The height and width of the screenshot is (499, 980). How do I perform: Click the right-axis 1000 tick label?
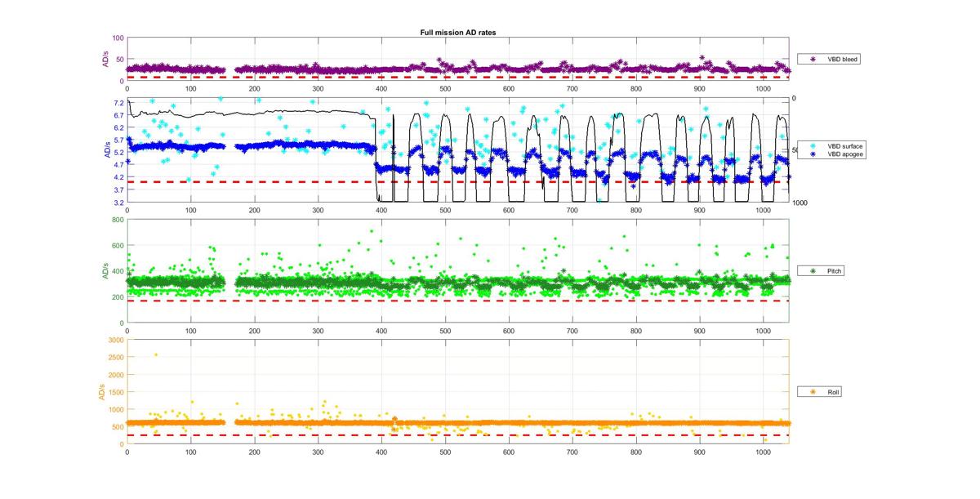pyautogui.click(x=800, y=203)
